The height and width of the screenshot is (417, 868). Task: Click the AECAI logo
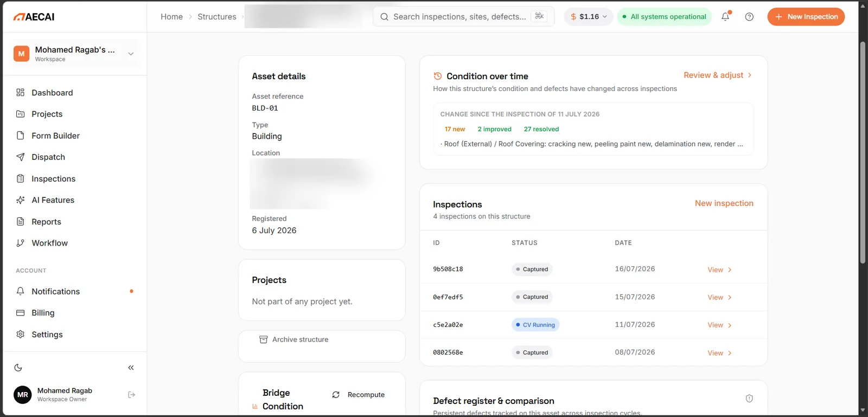click(x=34, y=17)
